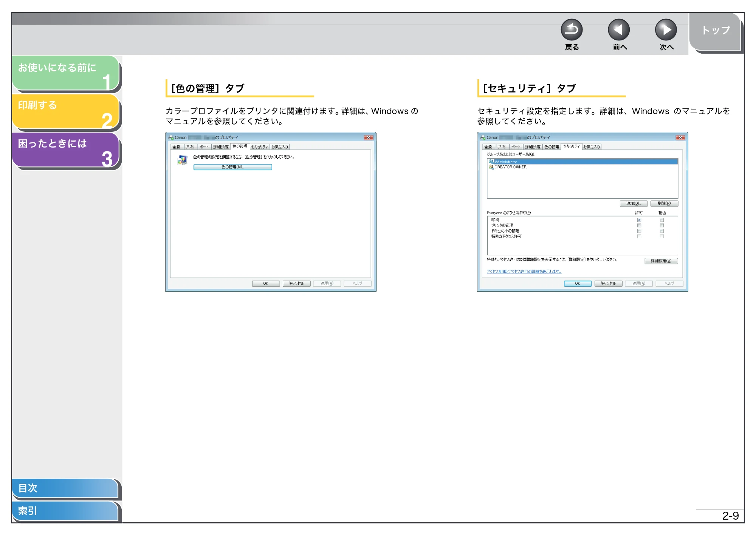Select 全般 tab in color management dialog
The width and height of the screenshot is (756, 534).
[x=177, y=147]
